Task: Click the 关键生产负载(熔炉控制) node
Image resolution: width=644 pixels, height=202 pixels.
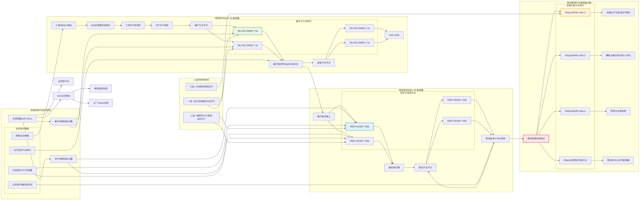Action: 618,12
